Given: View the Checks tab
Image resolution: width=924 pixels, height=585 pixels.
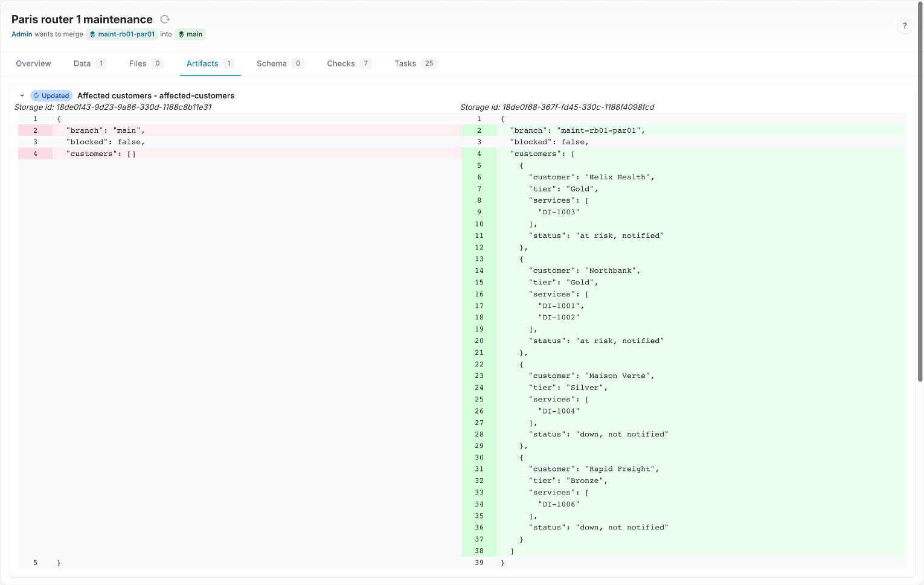Looking at the screenshot, I should pyautogui.click(x=348, y=63).
